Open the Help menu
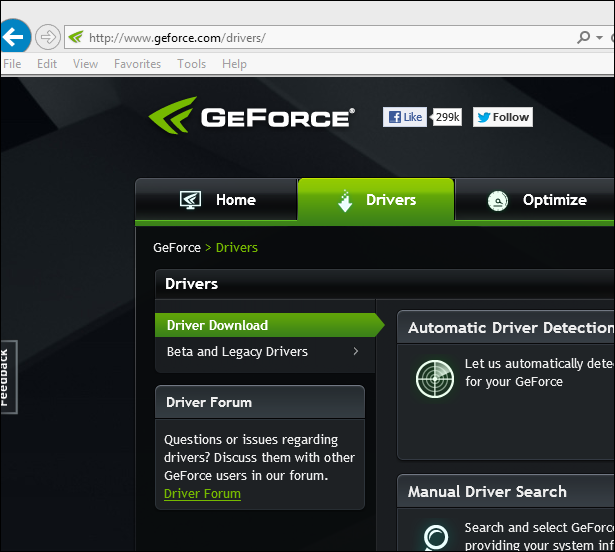This screenshot has height=552, width=615. click(234, 64)
